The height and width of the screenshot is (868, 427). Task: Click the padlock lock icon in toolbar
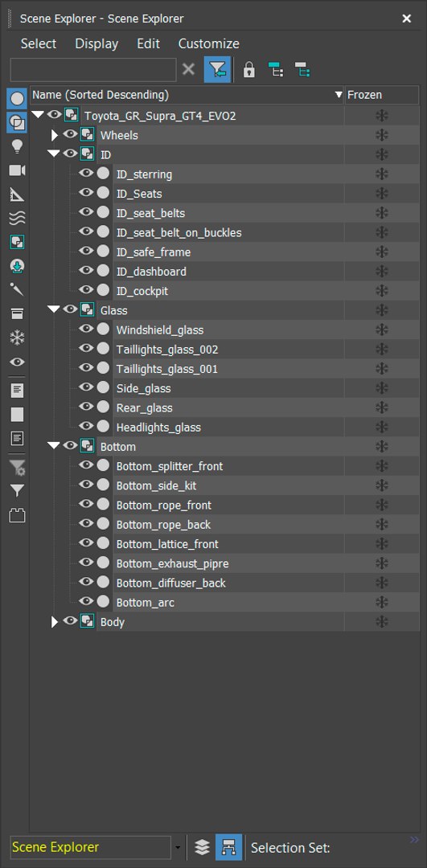[249, 70]
